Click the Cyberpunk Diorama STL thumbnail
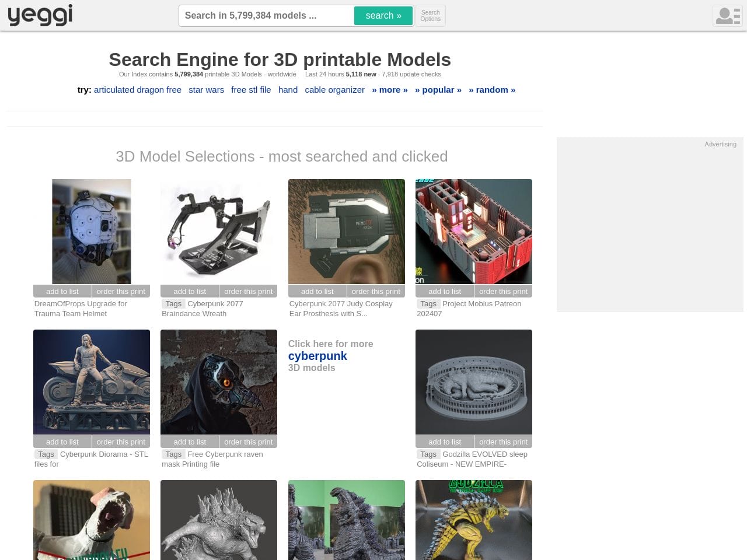 coord(91,381)
